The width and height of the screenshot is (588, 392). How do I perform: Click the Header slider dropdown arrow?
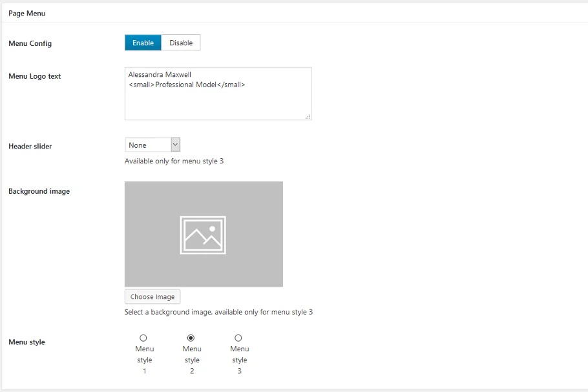[175, 145]
